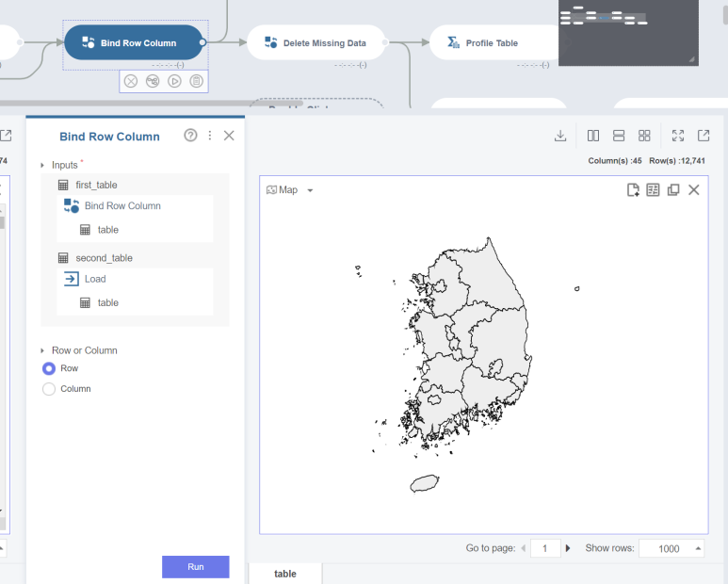Select the first_table input entry
The width and height of the screenshot is (728, 584).
pyautogui.click(x=96, y=185)
